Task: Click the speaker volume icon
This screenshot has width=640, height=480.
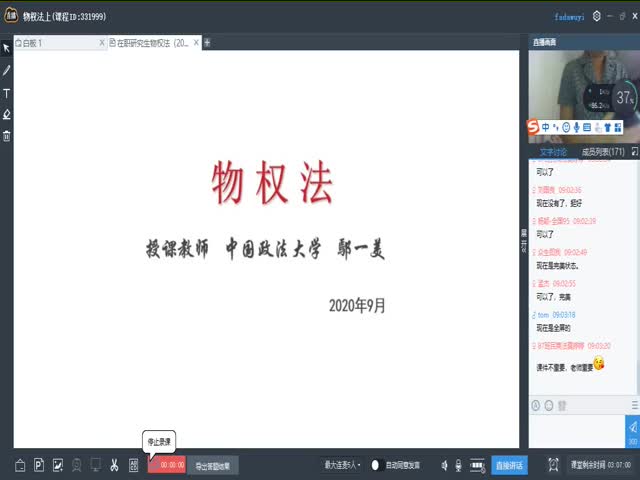Action: [x=444, y=465]
